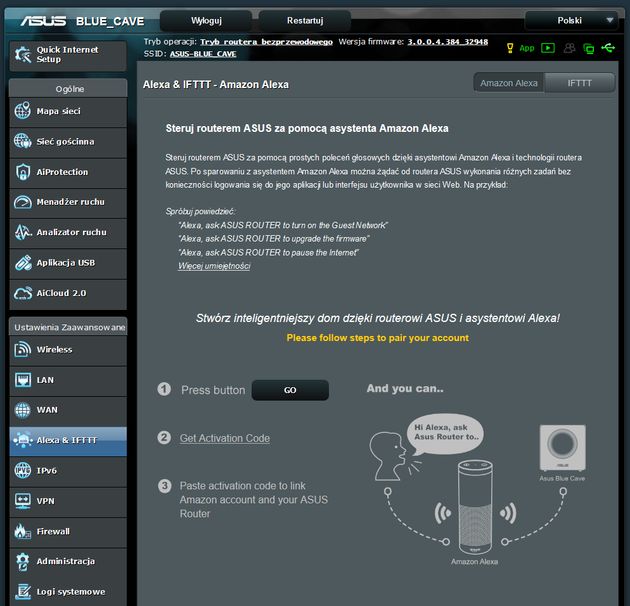Viewport: 630px width, 606px height.
Task: Click the WAN globe icon
Action: [22, 410]
